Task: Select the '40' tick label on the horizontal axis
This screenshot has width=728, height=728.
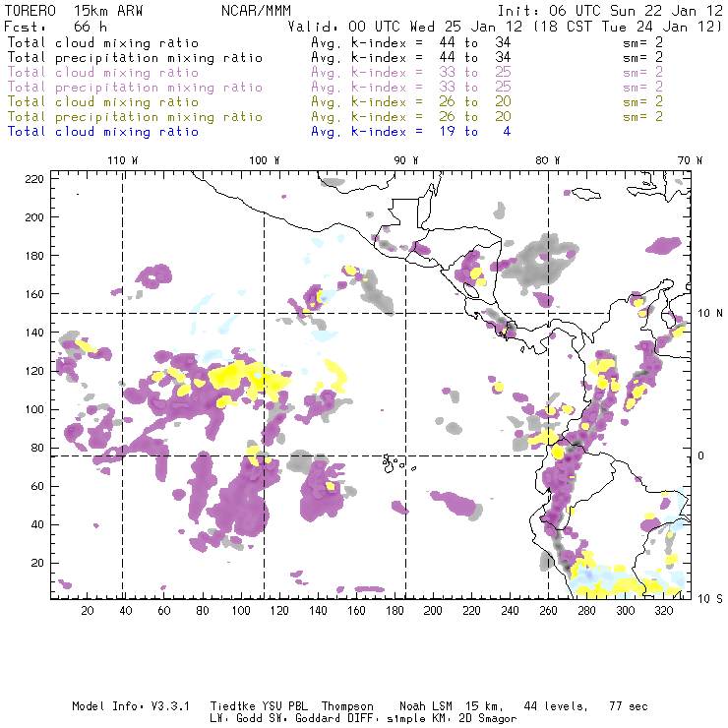Action: [126, 611]
